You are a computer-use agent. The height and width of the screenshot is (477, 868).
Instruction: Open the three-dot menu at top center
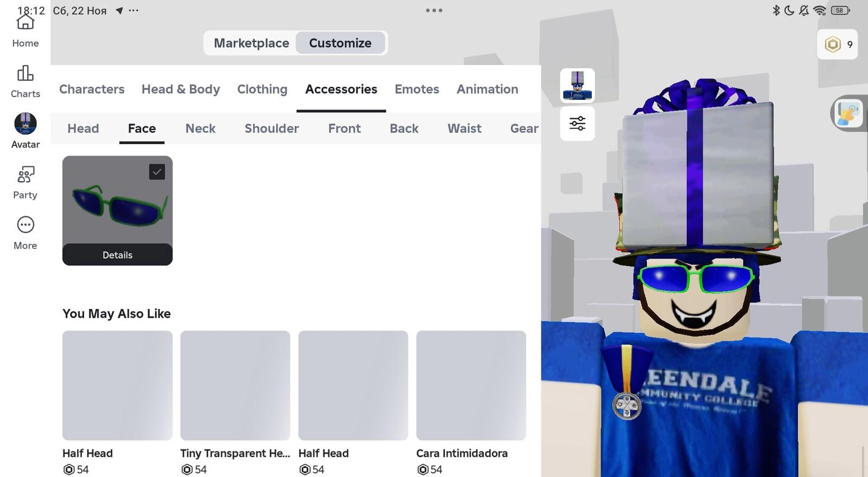tap(434, 10)
